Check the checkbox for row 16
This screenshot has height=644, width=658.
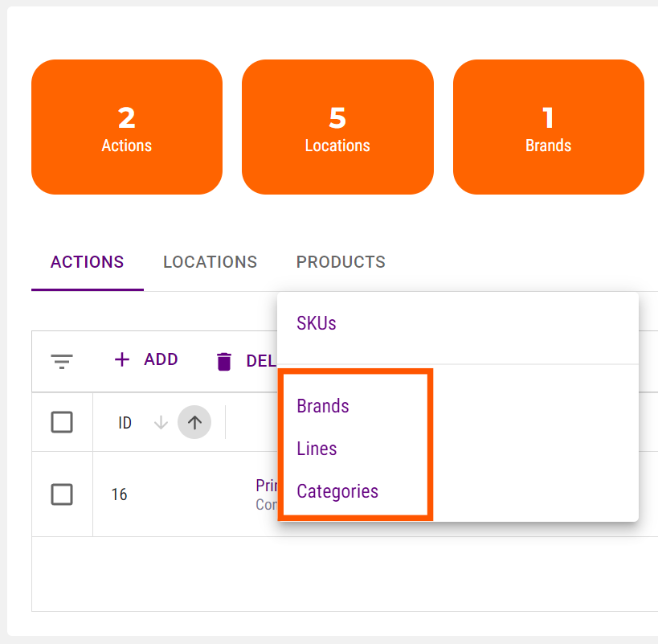[62, 494]
